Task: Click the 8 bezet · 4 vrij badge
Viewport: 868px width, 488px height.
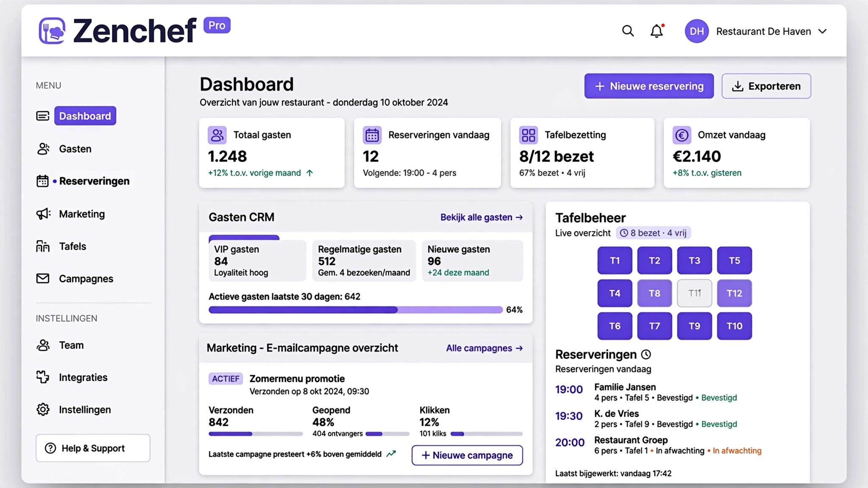Action: (x=654, y=233)
